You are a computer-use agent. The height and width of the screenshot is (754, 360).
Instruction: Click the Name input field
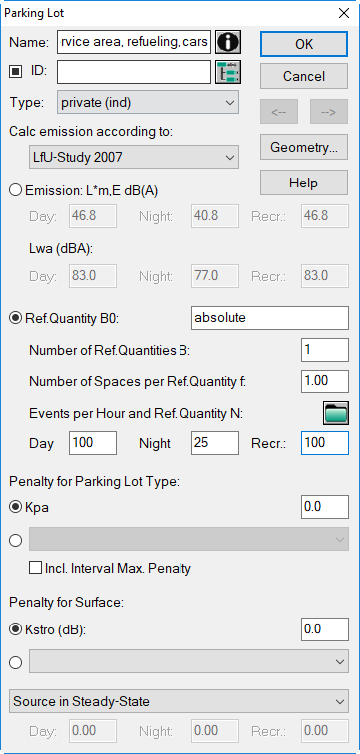click(134, 42)
